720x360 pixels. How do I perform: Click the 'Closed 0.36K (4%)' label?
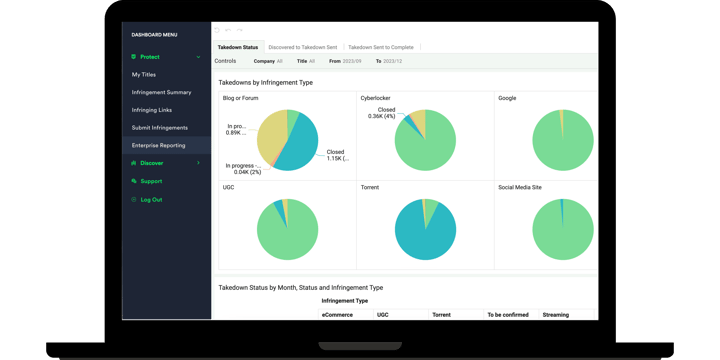pos(381,113)
